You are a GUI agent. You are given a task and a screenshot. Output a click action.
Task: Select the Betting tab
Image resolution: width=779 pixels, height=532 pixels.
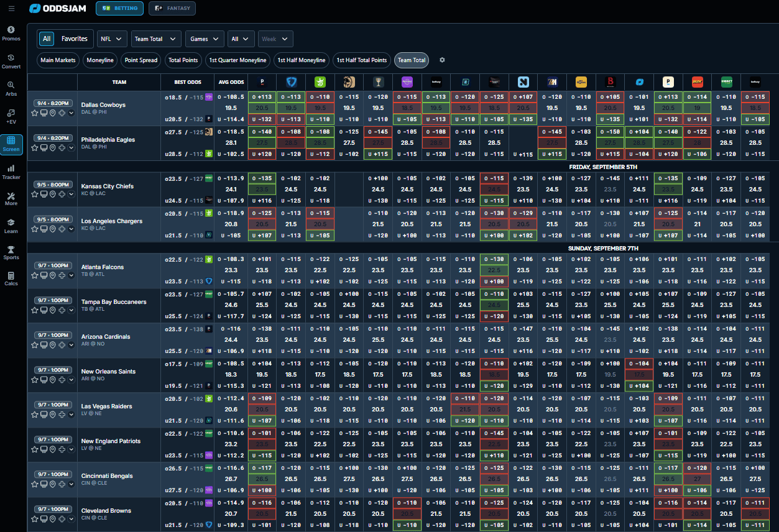[119, 8]
